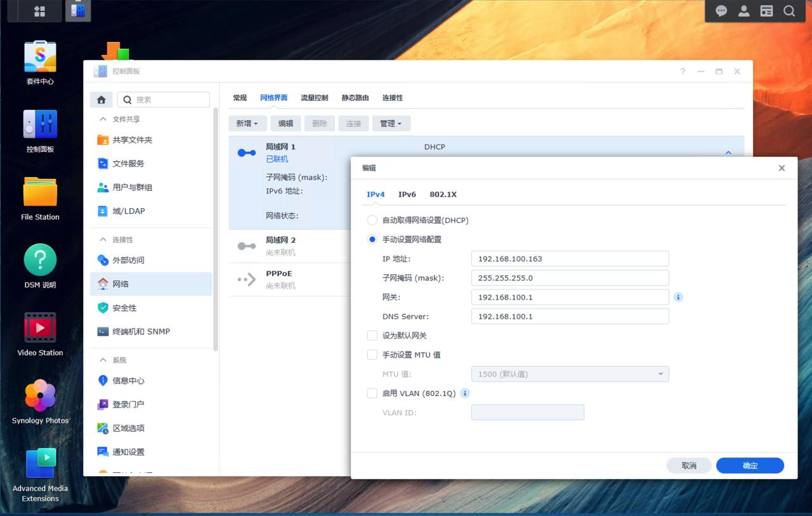Click the Control Panel home icon
Screen dimensions: 812x516
click(101, 100)
